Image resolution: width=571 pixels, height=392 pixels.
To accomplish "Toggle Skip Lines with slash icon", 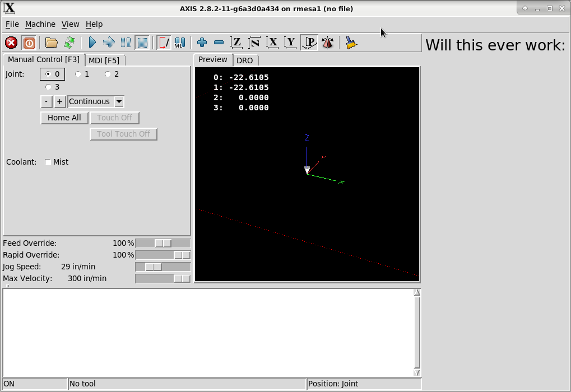I will tap(164, 43).
